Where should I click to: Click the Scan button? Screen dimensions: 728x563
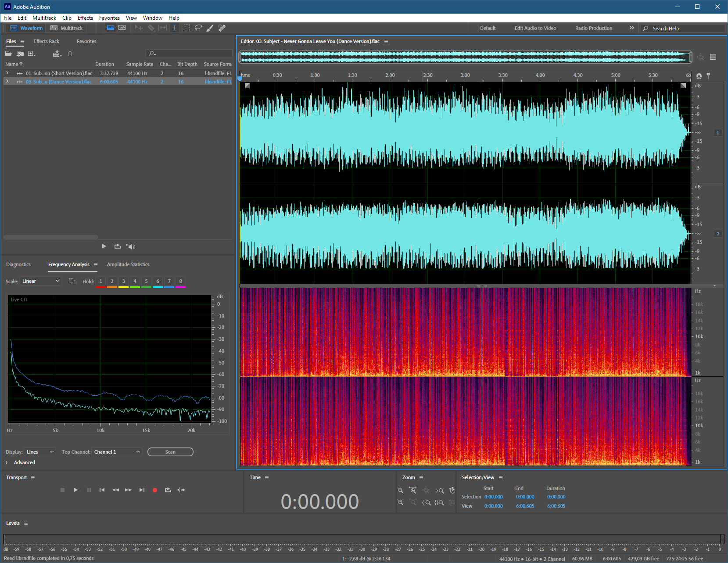170,452
